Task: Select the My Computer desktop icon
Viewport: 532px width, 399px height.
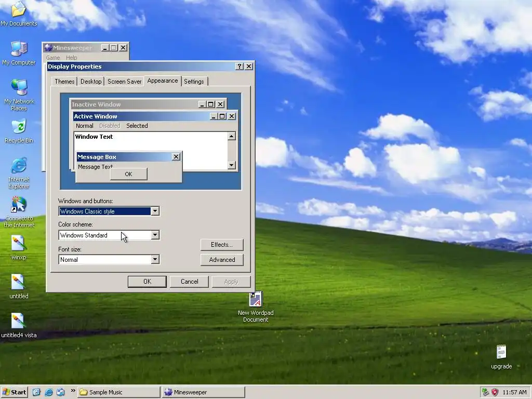Action: coord(19,53)
